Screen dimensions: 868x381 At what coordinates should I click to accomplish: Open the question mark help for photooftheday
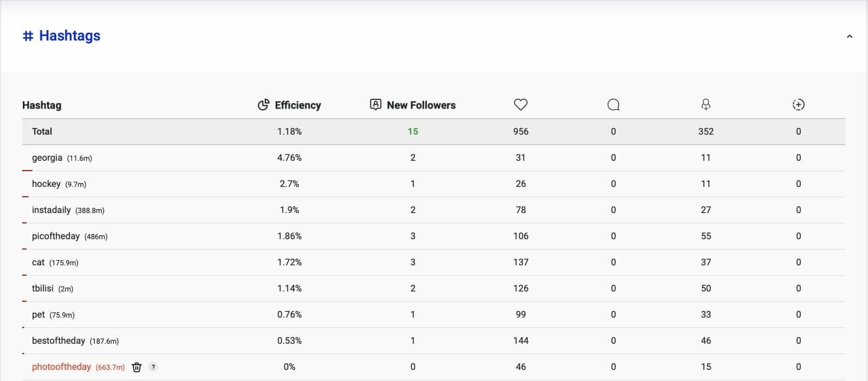coord(154,367)
